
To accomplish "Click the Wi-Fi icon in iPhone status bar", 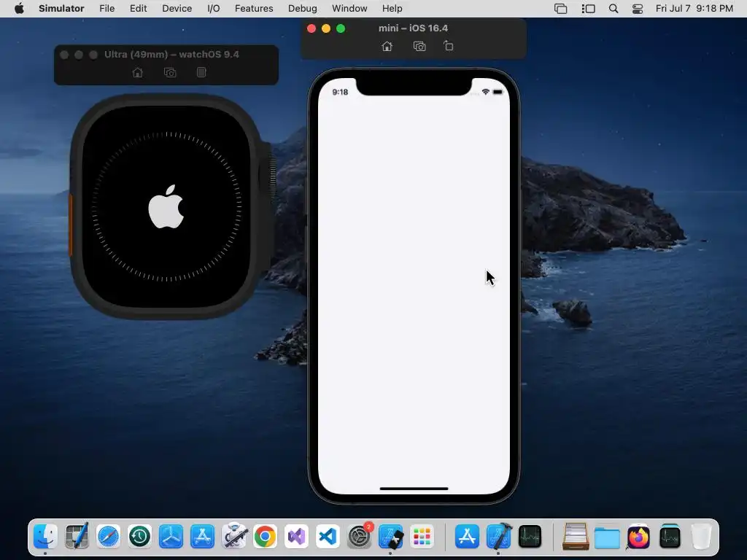I will (485, 92).
